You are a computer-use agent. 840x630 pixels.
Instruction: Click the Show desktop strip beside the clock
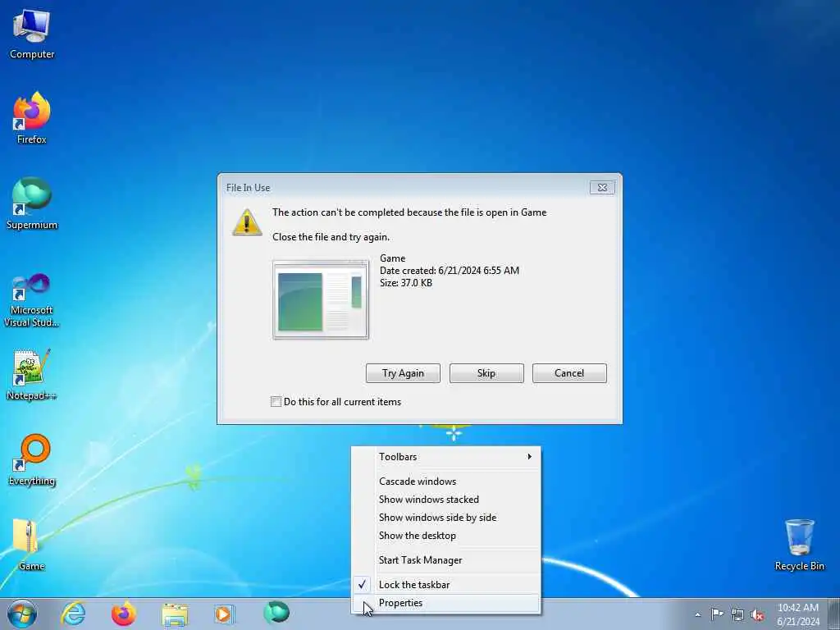click(x=834, y=614)
